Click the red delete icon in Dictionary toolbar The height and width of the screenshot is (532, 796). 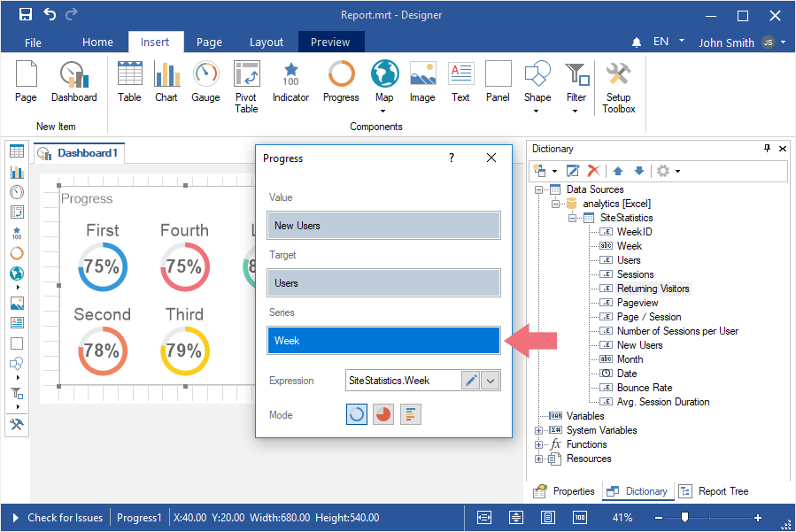coord(594,171)
